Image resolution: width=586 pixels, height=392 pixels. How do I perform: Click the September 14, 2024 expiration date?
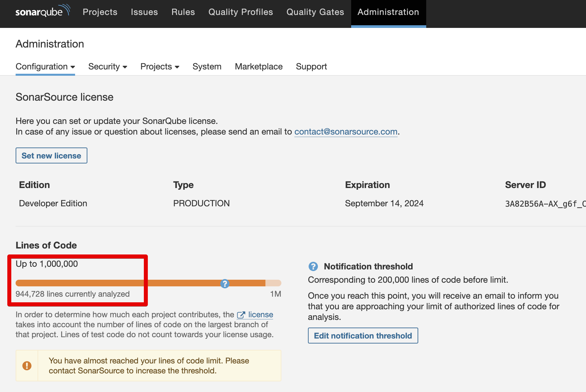384,203
